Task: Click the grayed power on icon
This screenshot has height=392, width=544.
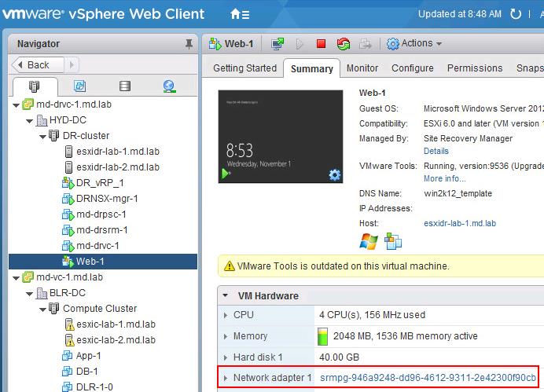Action: pyautogui.click(x=300, y=44)
